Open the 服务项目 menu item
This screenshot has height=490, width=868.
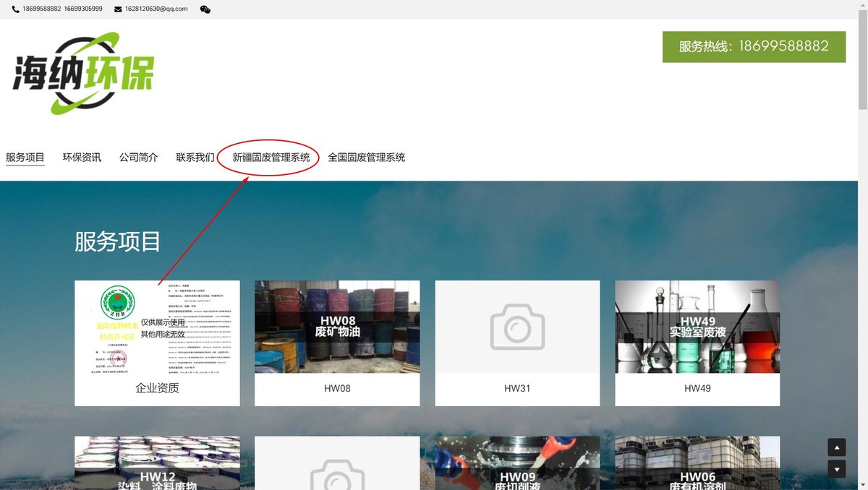tap(25, 157)
